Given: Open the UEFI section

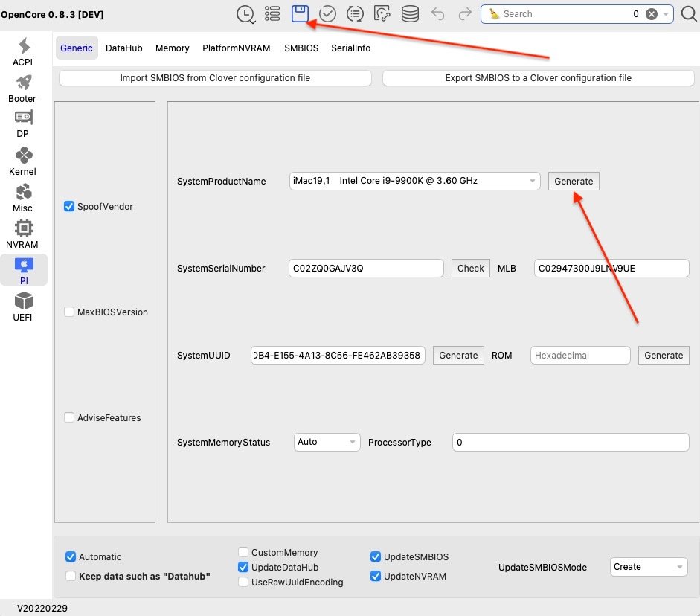Looking at the screenshot, I should coord(23,307).
